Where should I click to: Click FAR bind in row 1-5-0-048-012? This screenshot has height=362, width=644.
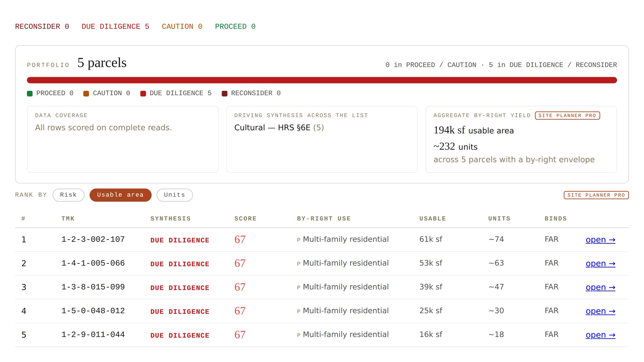[551, 310]
